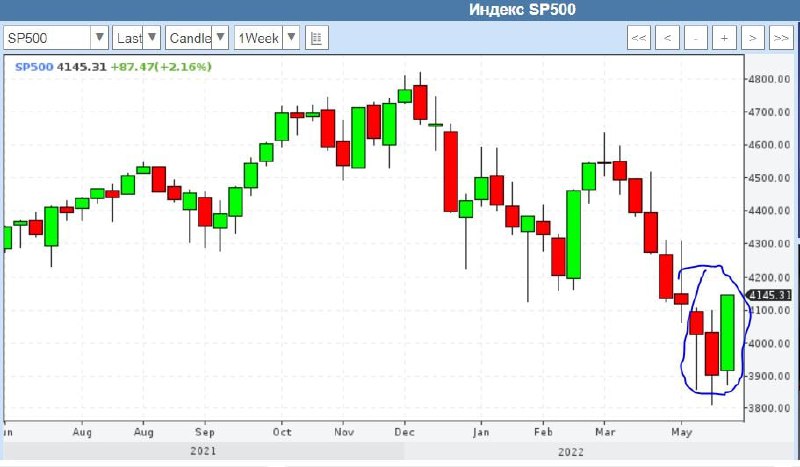Zoom out the chart with minus button

click(696, 38)
